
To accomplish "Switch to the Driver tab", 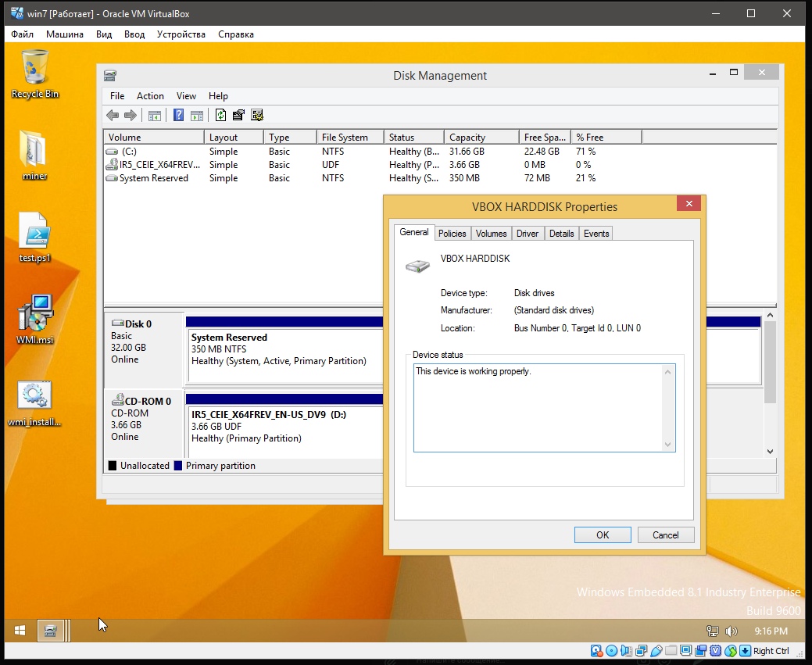I will [528, 234].
